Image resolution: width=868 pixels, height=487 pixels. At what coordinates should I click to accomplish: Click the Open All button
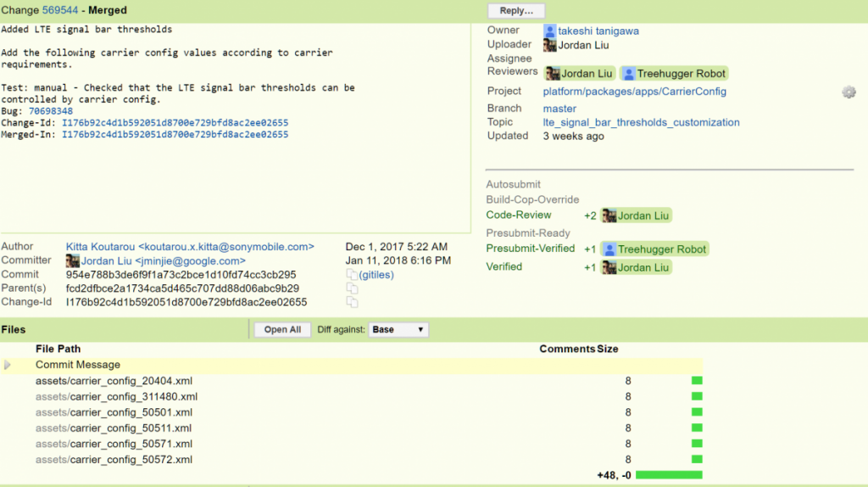[x=282, y=330]
